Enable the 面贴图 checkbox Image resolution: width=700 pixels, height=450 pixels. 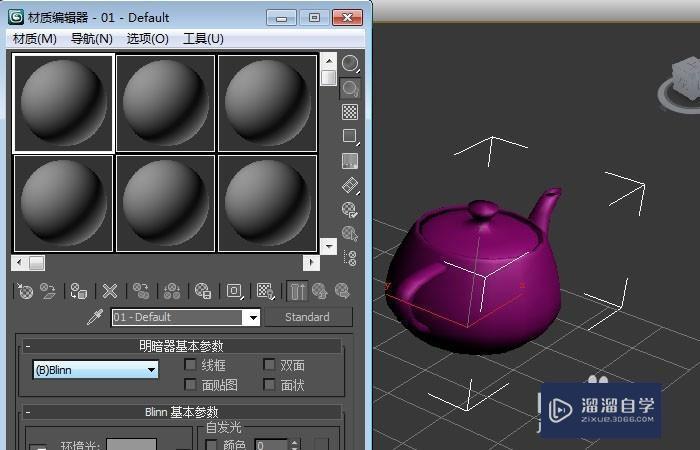click(x=191, y=384)
